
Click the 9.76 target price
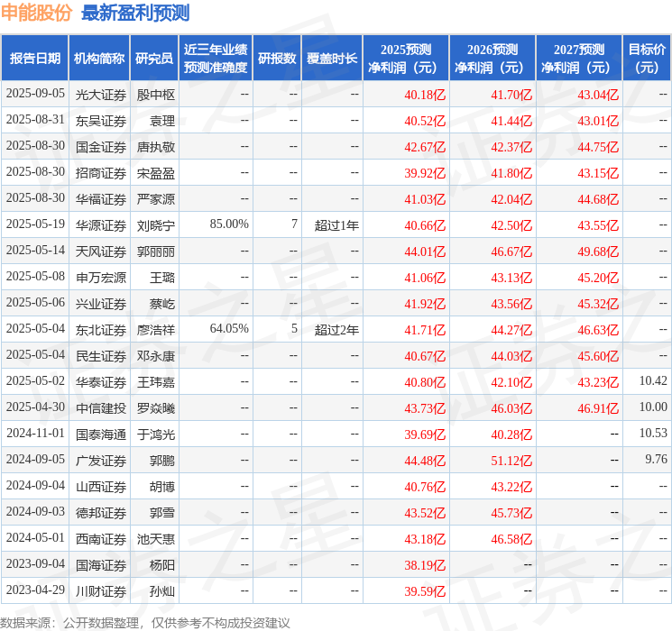click(x=656, y=459)
